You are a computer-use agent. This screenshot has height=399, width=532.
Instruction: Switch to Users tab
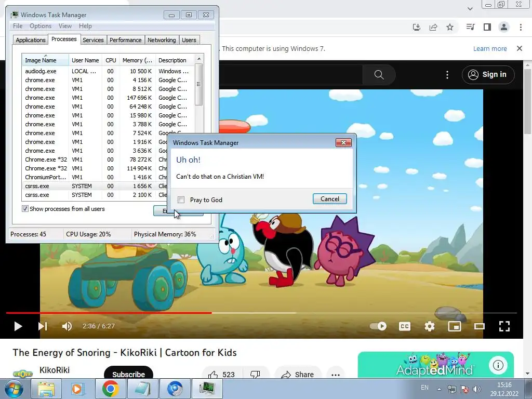click(x=189, y=40)
